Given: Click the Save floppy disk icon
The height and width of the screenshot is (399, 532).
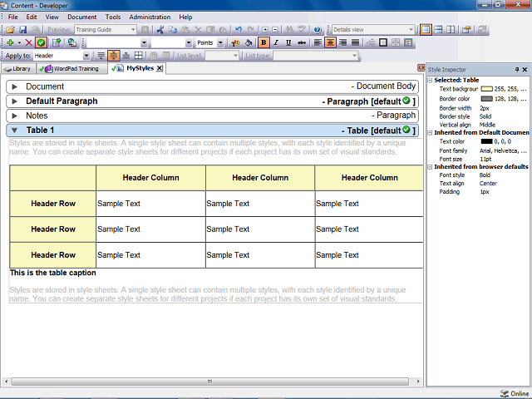Looking at the screenshot, I should pyautogui.click(x=22, y=30).
